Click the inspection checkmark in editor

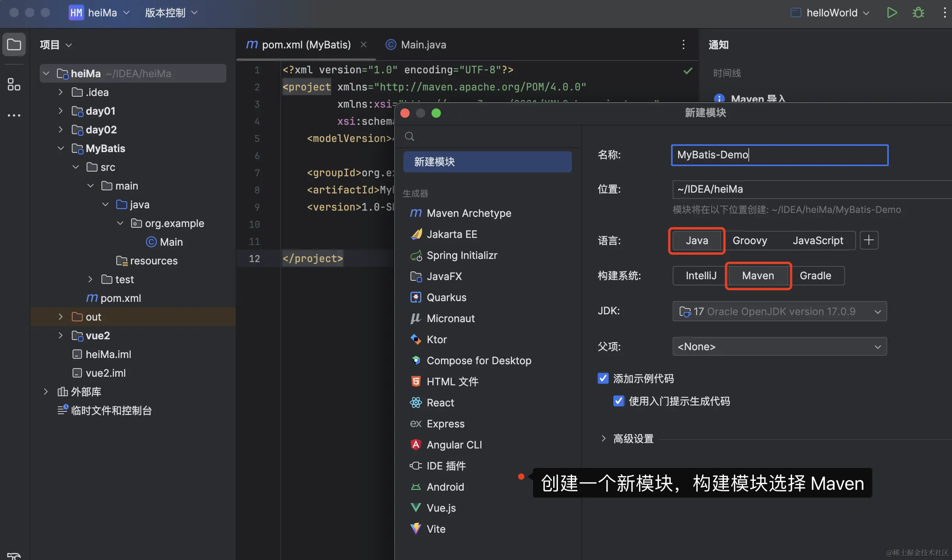coord(688,71)
